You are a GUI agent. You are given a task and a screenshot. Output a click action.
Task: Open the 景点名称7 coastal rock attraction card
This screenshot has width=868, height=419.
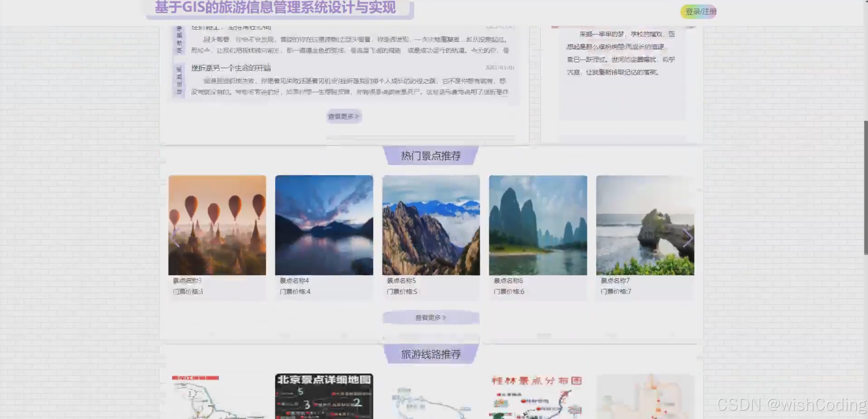(644, 226)
